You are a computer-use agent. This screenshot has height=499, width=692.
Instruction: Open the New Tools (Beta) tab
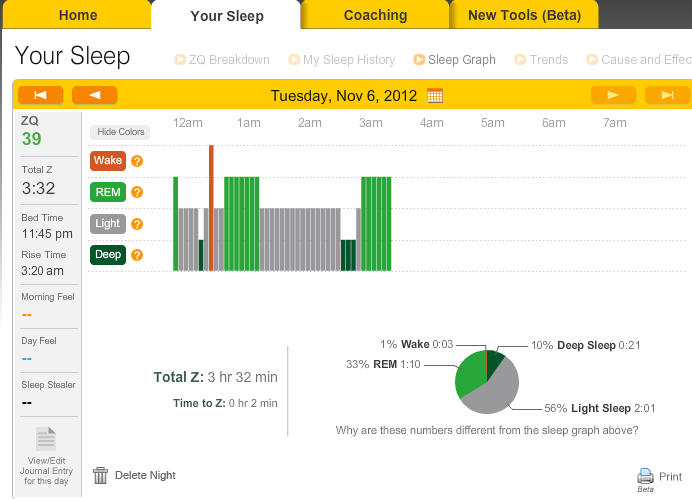click(x=525, y=15)
